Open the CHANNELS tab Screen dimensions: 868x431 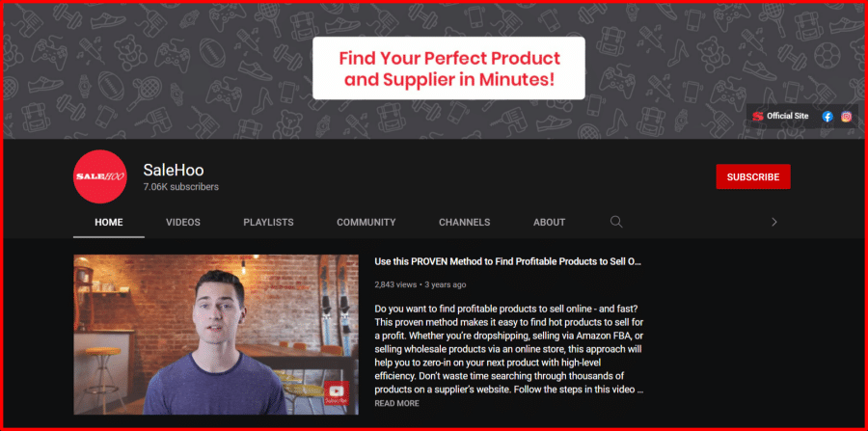[x=465, y=223]
